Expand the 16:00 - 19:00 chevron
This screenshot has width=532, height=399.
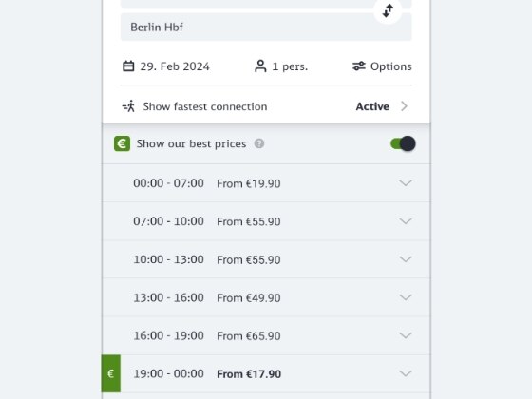(x=406, y=335)
